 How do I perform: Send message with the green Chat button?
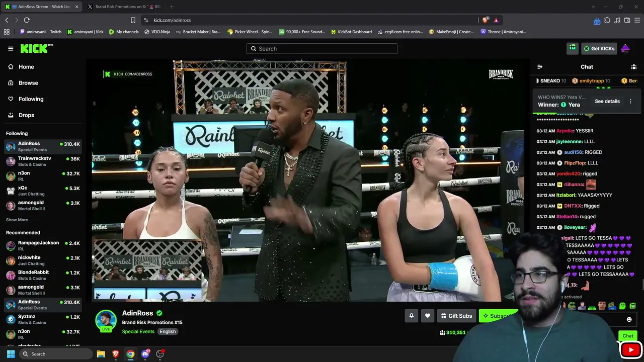pyautogui.click(x=627, y=336)
